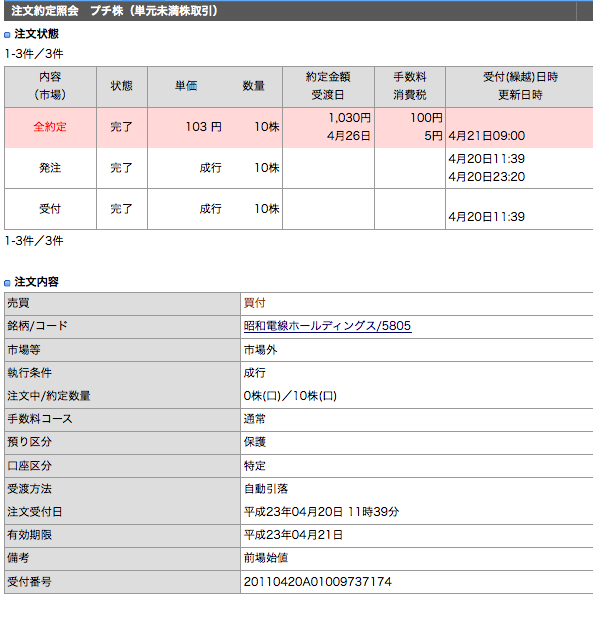Select the 4月20日23:20 update timestamp
Viewport: 593px width, 619px height.
(487, 176)
